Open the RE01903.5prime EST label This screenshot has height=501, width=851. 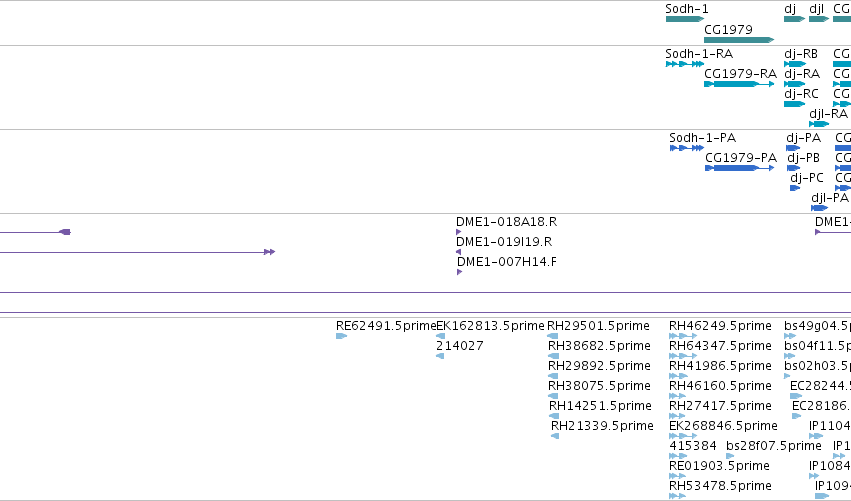(x=719, y=467)
